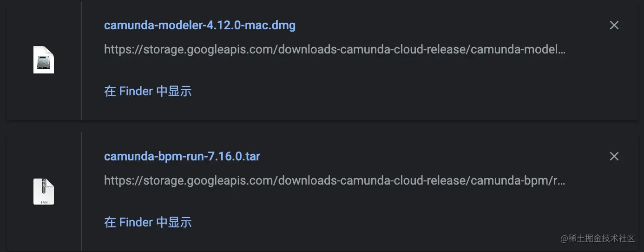Remove camunda-modeler download from the list

point(614,25)
